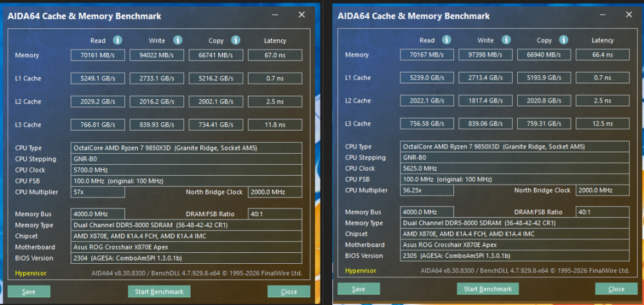Click Hypervisor label in left window

coord(31,273)
